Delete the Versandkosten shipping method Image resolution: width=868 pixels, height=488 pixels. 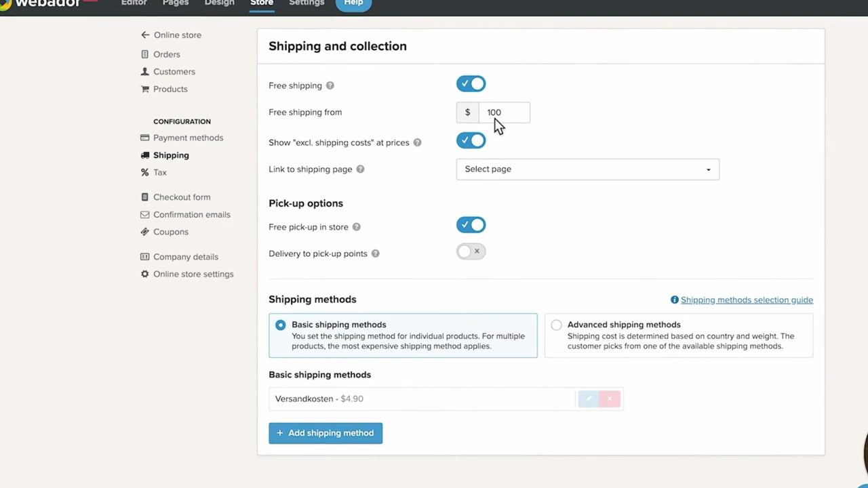tap(610, 399)
